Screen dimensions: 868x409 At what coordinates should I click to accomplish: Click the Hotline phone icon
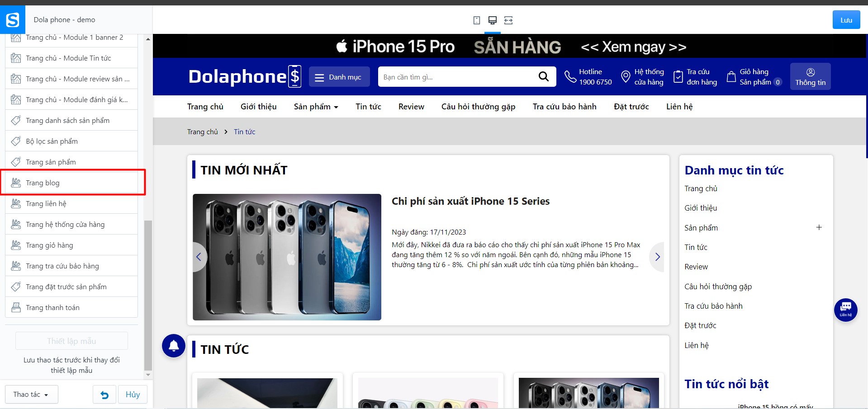point(570,77)
